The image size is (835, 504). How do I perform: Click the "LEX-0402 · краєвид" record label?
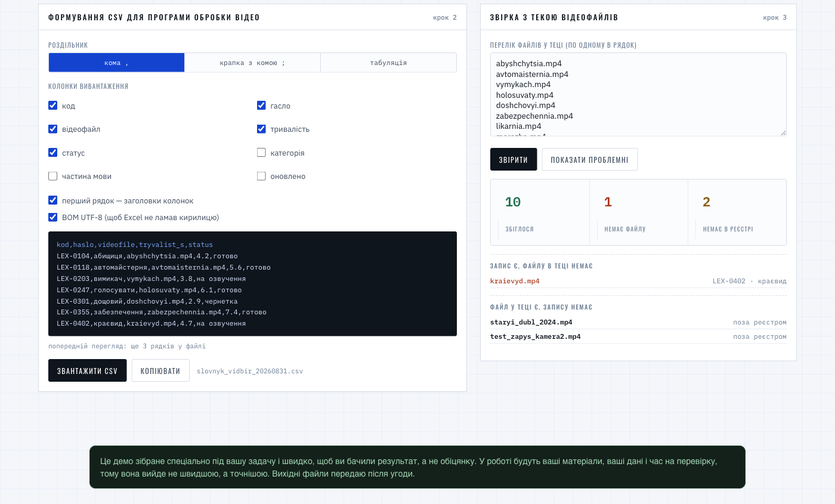point(750,281)
